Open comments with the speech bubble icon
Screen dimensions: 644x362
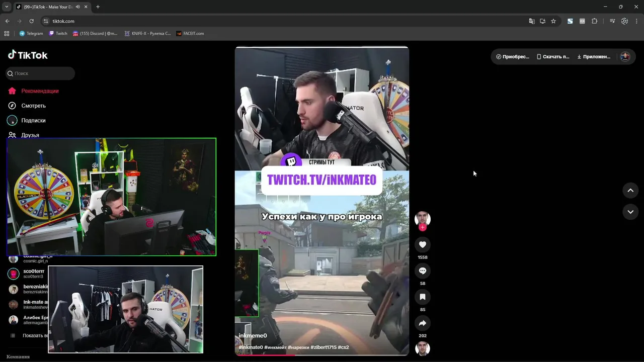click(x=423, y=270)
